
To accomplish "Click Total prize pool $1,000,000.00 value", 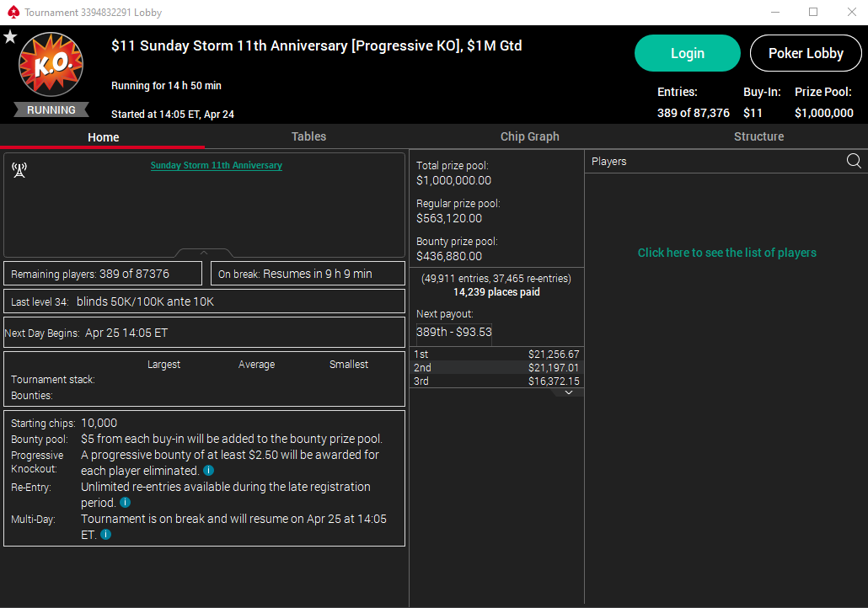I will [454, 180].
